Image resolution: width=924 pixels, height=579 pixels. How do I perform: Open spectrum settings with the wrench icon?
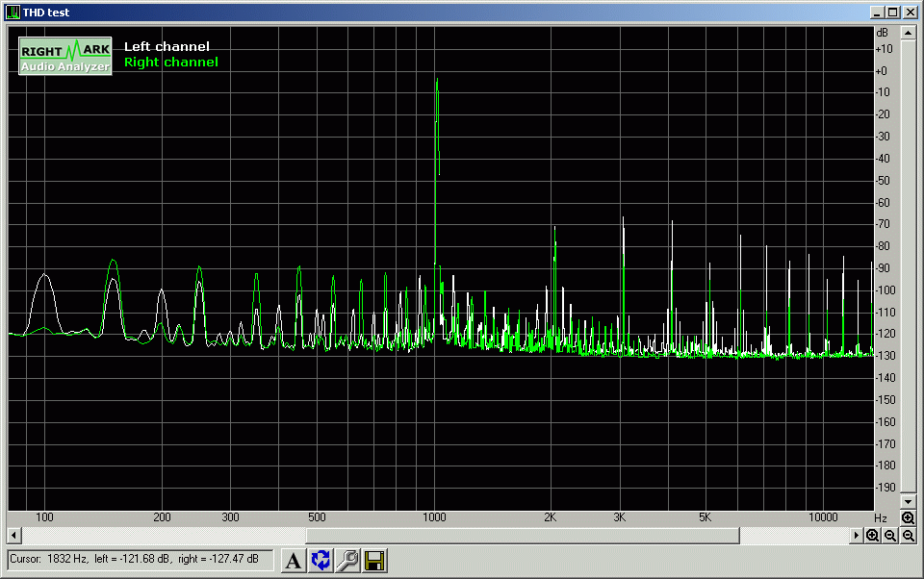pyautogui.click(x=347, y=560)
